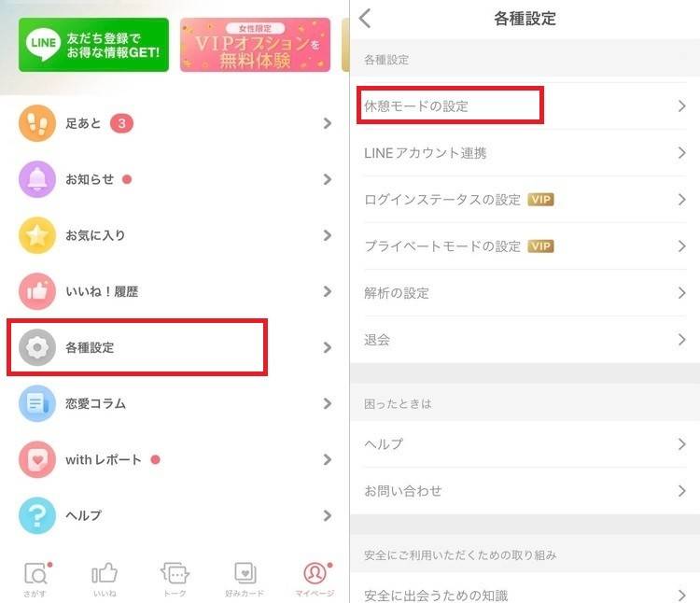Open the 好みカード tab
Screen dimensions: 700x603
pos(245,580)
